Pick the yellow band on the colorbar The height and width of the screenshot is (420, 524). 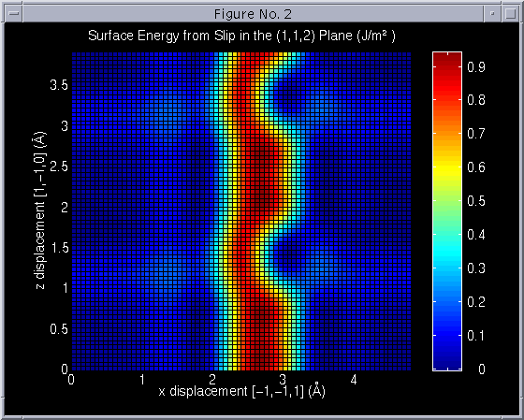pyautogui.click(x=447, y=168)
